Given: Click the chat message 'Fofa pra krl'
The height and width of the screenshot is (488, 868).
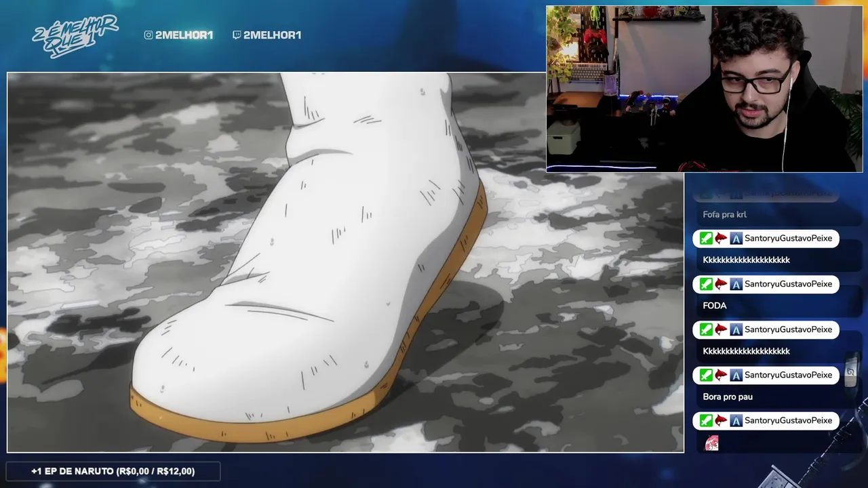Looking at the screenshot, I should coord(724,215).
